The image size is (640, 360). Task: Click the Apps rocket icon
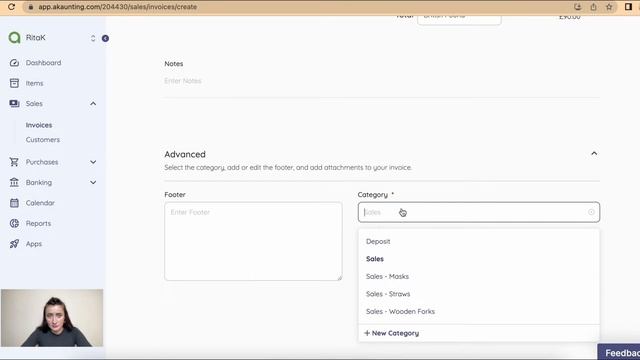(x=14, y=244)
